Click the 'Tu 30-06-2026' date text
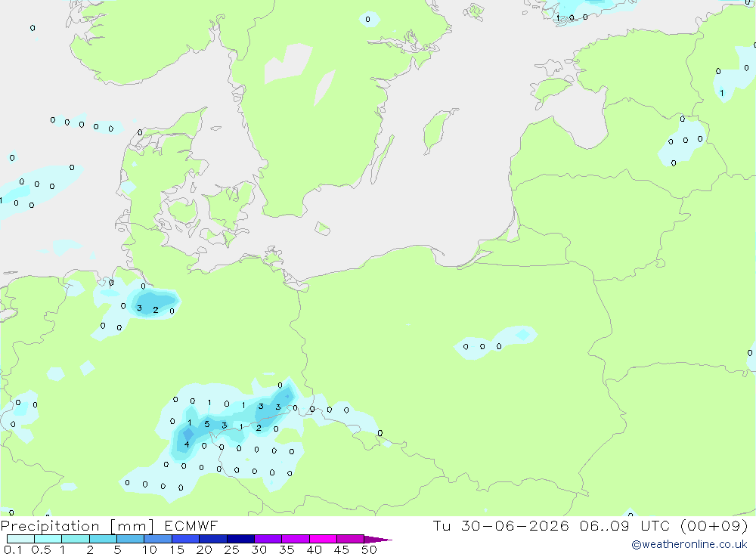This screenshot has height=554, width=756. [x=500, y=526]
